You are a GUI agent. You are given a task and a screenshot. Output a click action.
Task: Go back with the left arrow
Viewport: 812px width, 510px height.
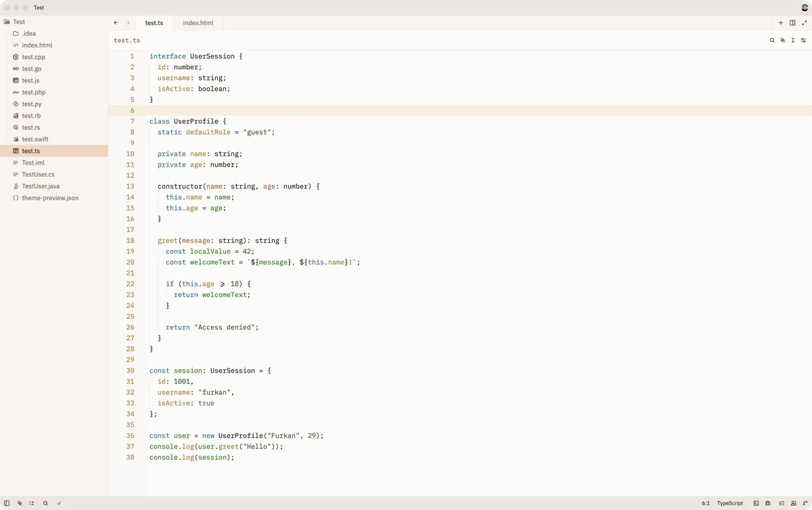116,22
